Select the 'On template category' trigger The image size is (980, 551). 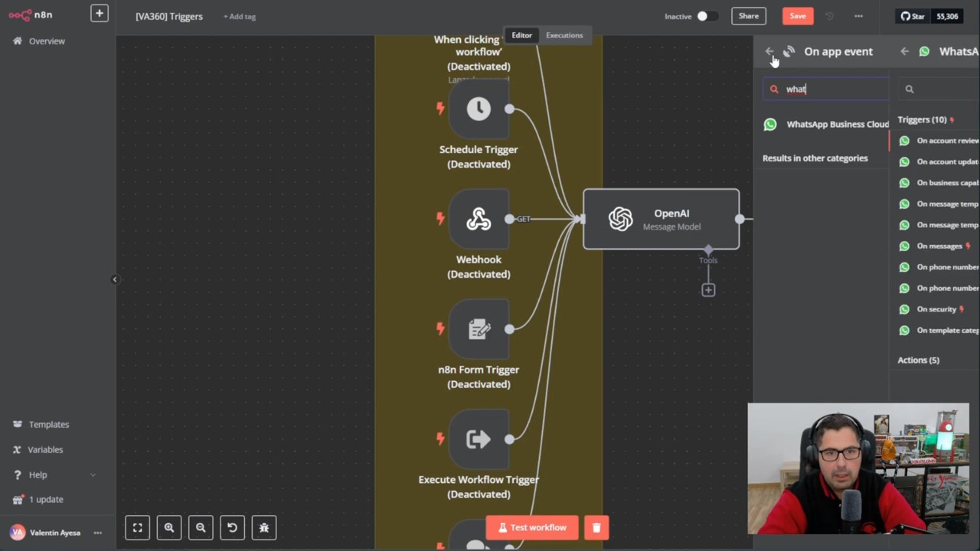coord(939,330)
